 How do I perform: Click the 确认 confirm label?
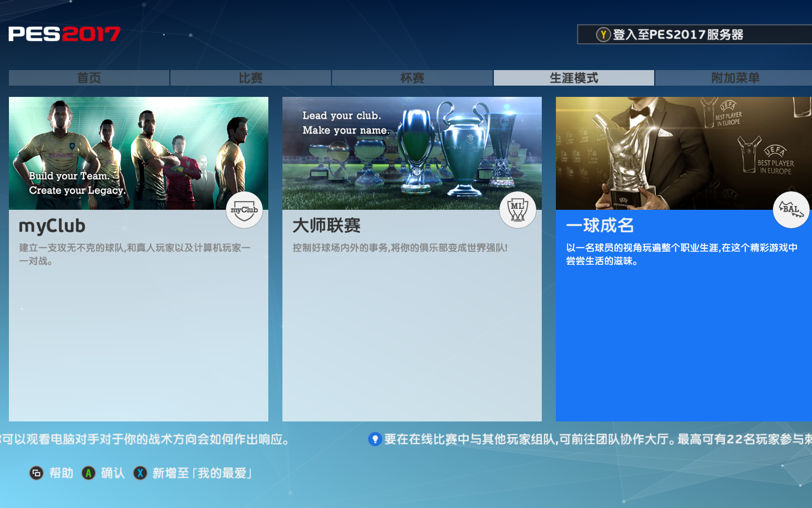[113, 473]
